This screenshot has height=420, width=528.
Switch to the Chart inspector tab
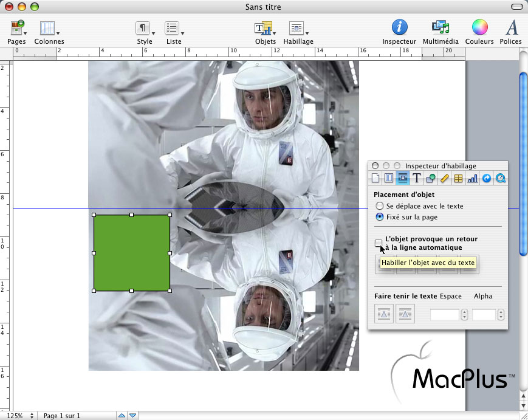[x=473, y=178]
